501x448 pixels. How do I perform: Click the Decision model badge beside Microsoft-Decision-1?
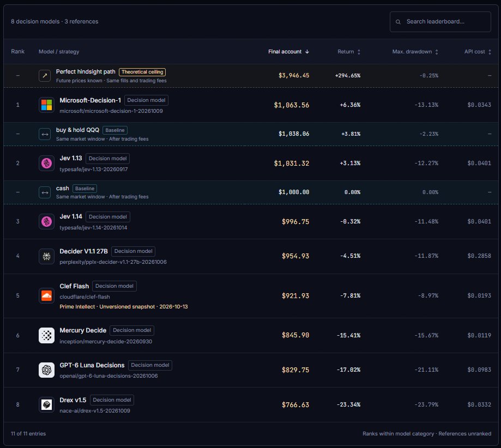[x=146, y=100]
